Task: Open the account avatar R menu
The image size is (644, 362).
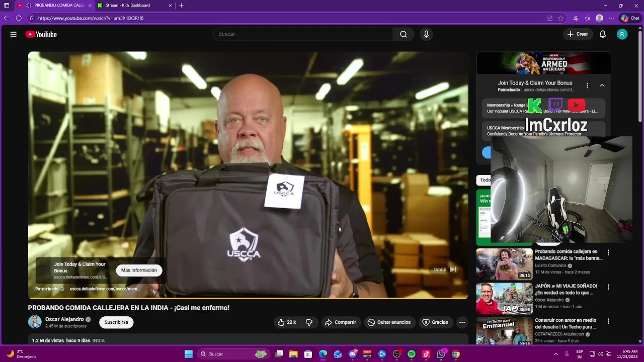Action: [622, 34]
